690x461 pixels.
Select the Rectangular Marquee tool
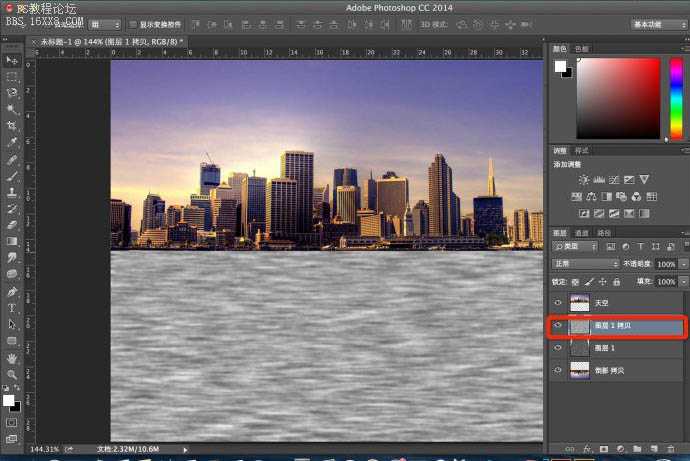pos(12,76)
